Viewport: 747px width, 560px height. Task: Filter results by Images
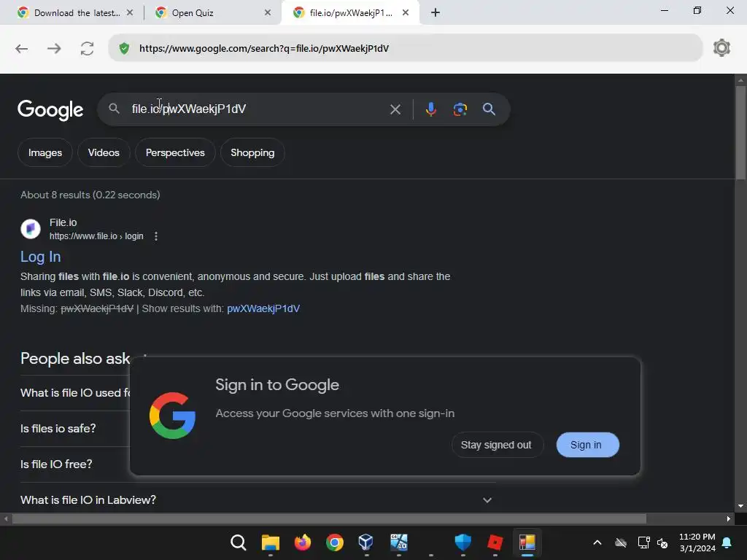45,152
